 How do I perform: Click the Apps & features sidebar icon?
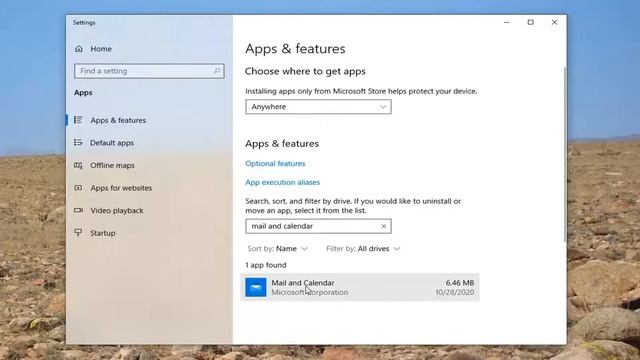[x=78, y=120]
